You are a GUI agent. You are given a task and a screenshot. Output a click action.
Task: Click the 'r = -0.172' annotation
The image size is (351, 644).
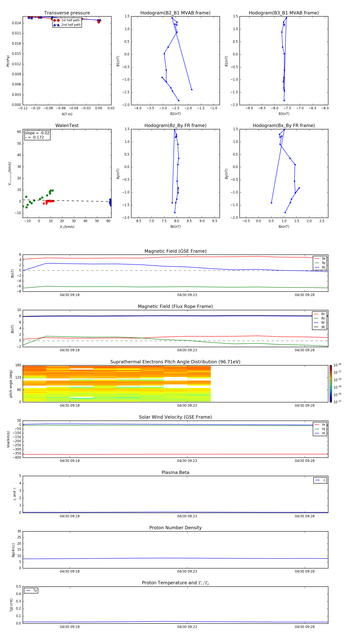[35, 137]
